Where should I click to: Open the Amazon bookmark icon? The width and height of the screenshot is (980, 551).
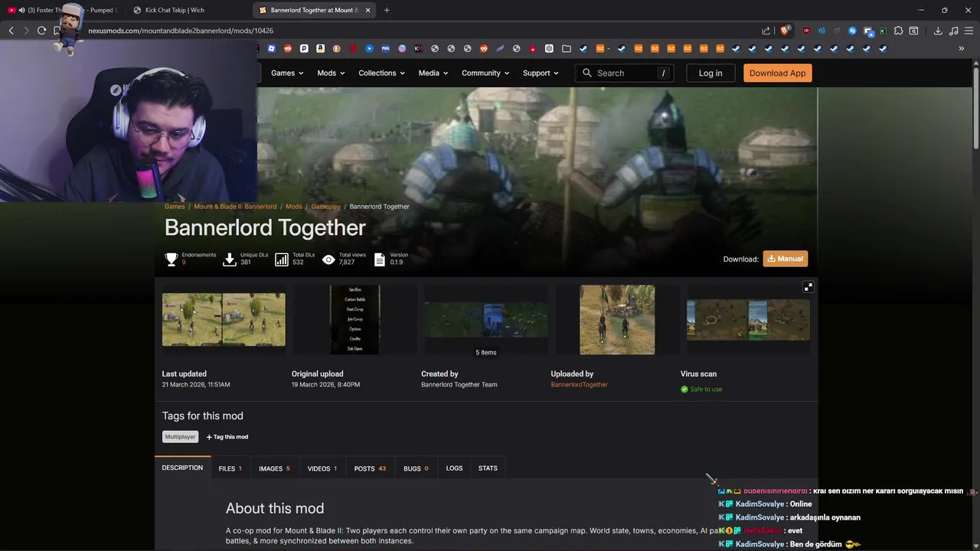(320, 48)
